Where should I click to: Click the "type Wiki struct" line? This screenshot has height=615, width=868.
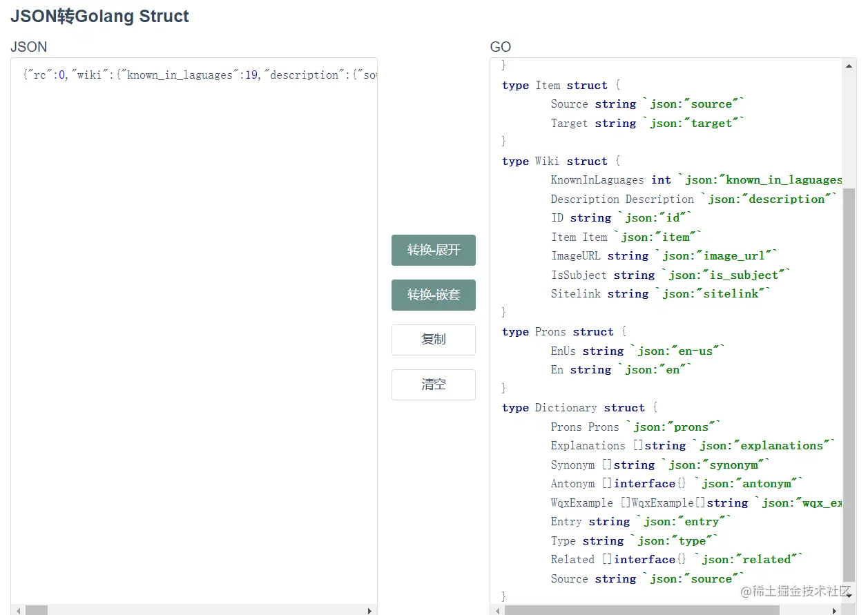point(561,162)
